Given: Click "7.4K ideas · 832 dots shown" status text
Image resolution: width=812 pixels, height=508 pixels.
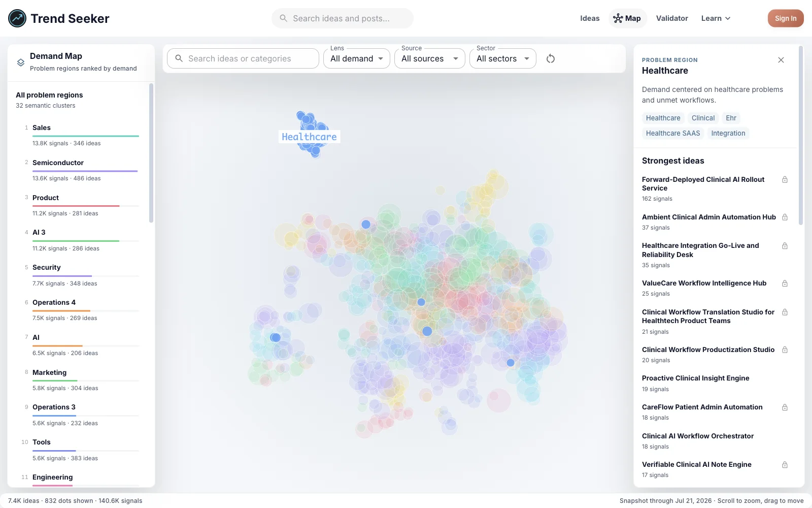Looking at the screenshot, I should click(x=51, y=500).
